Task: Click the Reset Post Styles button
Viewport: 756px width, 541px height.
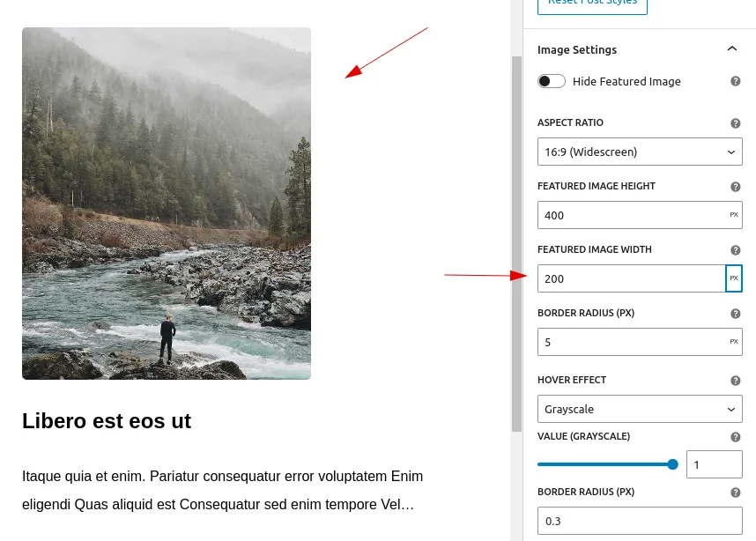Action: 592,4
